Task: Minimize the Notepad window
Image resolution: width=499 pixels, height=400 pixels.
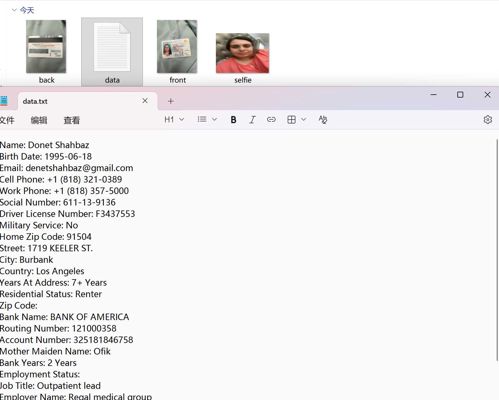Action: click(433, 95)
